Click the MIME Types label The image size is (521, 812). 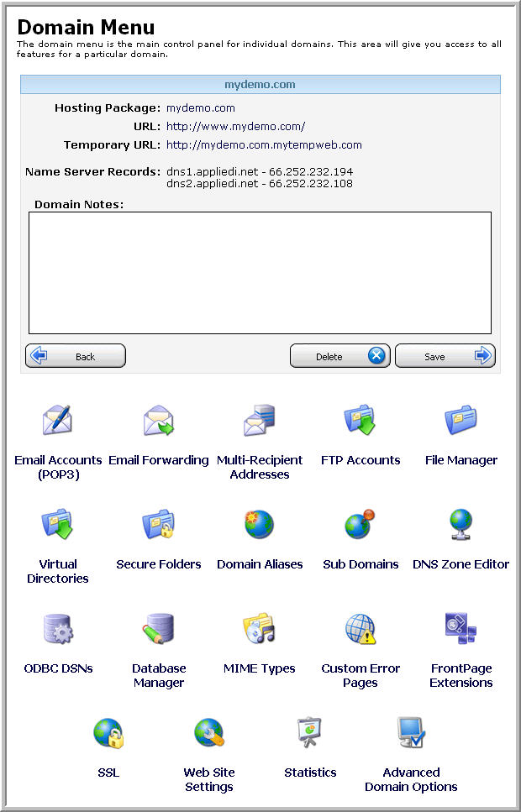click(x=259, y=668)
